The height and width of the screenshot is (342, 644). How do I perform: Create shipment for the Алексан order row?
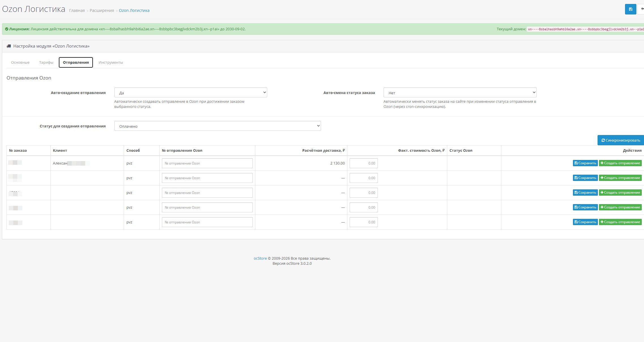point(620,163)
